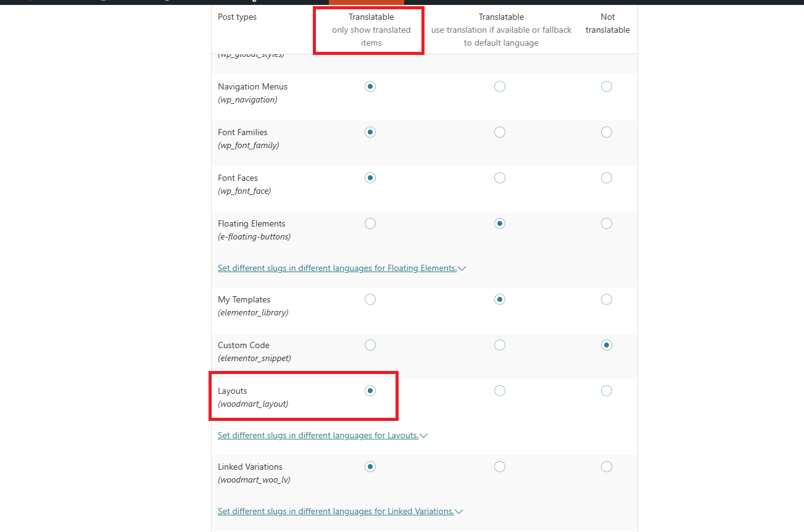Open slug settings link for Layouts

point(318,435)
